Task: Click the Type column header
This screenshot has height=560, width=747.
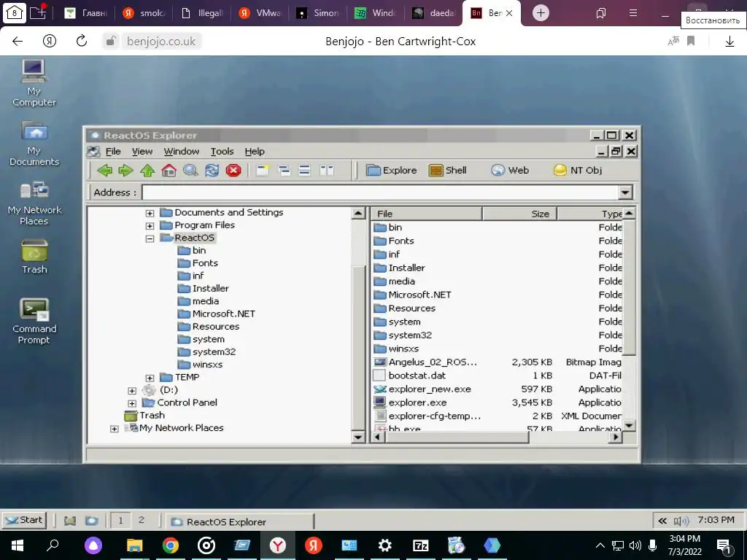Action: (x=589, y=214)
